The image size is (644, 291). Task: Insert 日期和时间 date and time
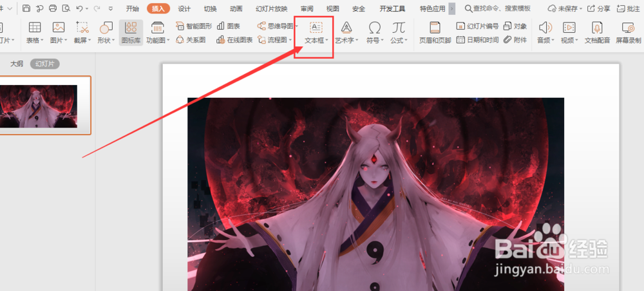[x=477, y=40]
